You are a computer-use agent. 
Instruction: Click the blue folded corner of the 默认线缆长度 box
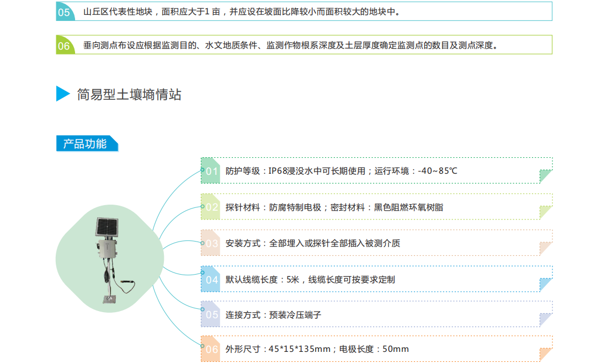coord(545,285)
